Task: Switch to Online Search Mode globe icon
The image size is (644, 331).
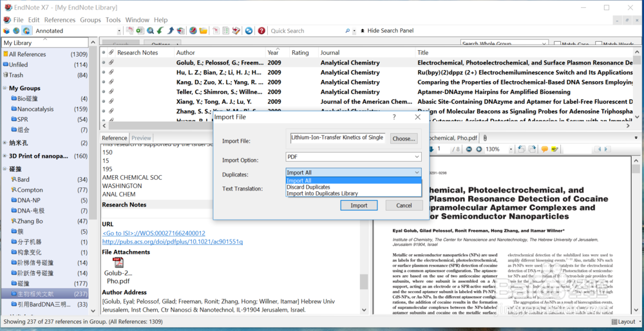Action: click(17, 31)
